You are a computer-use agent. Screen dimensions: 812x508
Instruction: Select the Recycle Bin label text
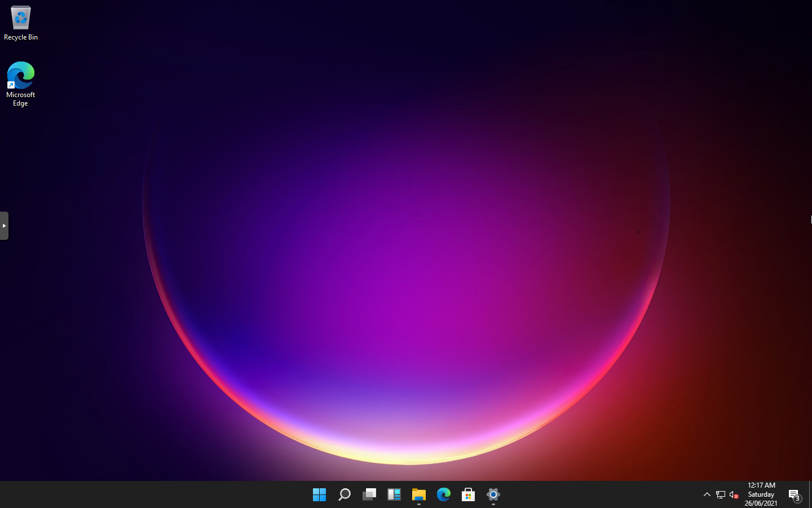[x=20, y=37]
